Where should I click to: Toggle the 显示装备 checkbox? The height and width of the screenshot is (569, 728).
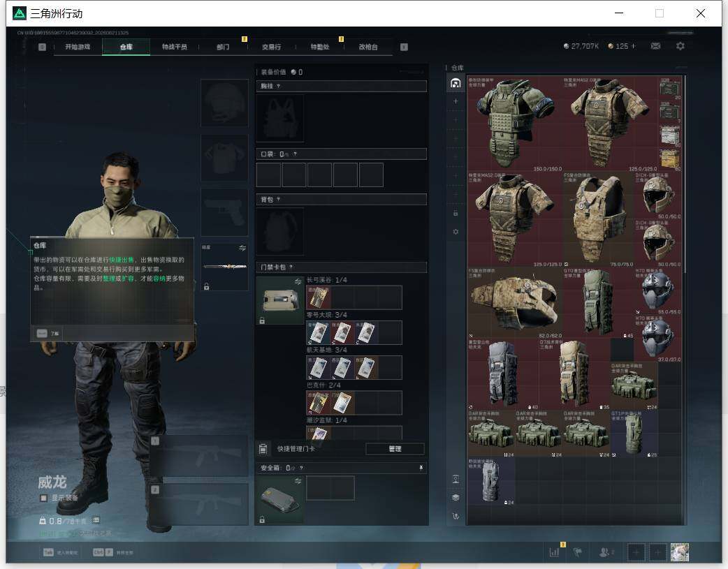click(x=43, y=498)
